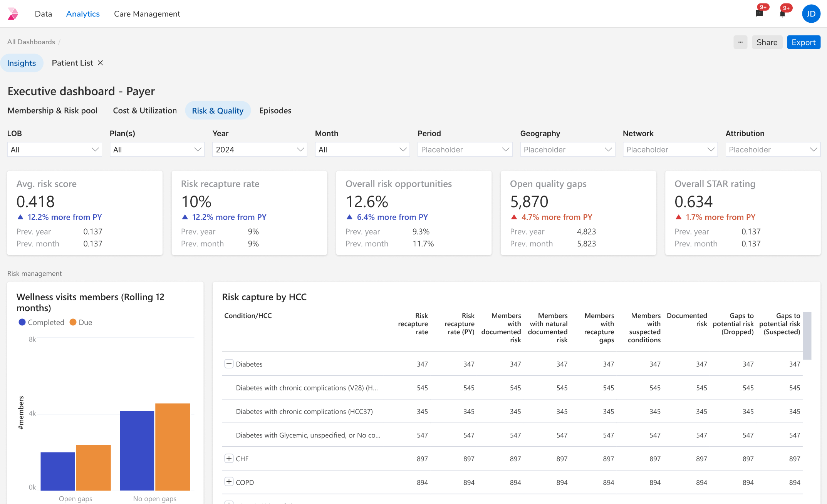827x504 pixels.
Task: Open the Geography dropdown
Action: tap(567, 149)
